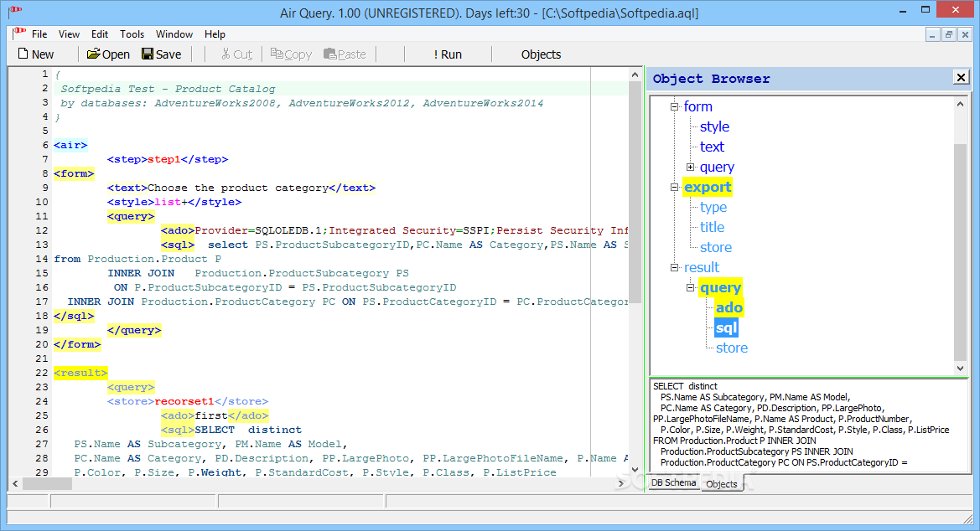The height and width of the screenshot is (531, 980).
Task: Open the Window menu
Action: 174,34
